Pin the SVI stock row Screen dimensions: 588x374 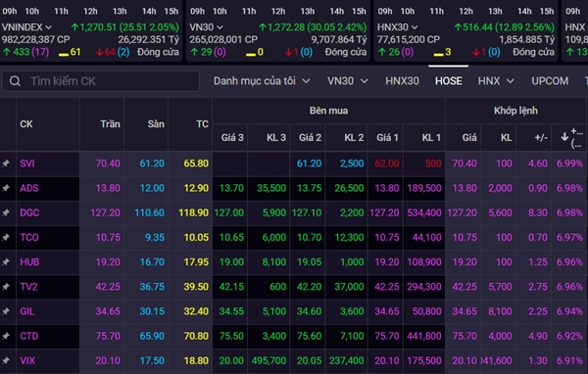[x=6, y=164]
